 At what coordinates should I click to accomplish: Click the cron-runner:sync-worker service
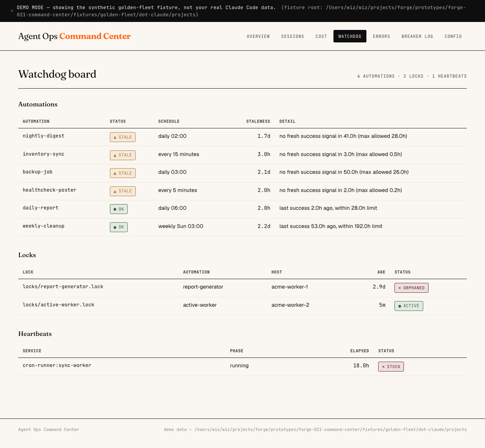click(x=57, y=365)
